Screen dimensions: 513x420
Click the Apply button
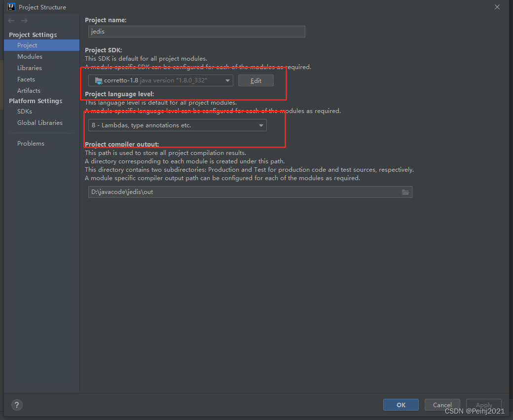tap(484, 405)
